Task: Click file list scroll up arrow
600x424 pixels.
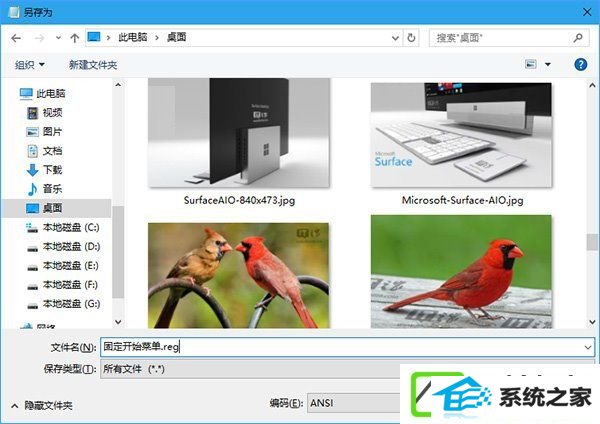Action: [592, 85]
